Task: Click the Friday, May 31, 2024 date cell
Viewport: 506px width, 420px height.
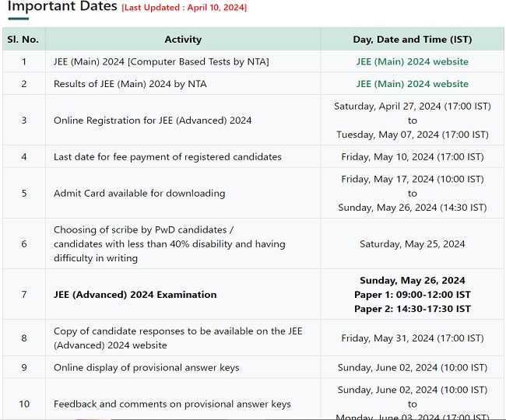Action: pos(412,338)
